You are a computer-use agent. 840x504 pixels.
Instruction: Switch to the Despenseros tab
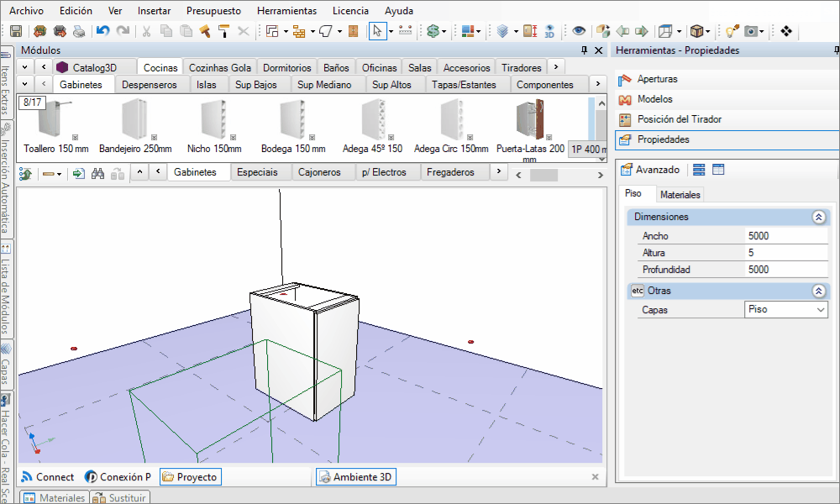[x=150, y=85]
